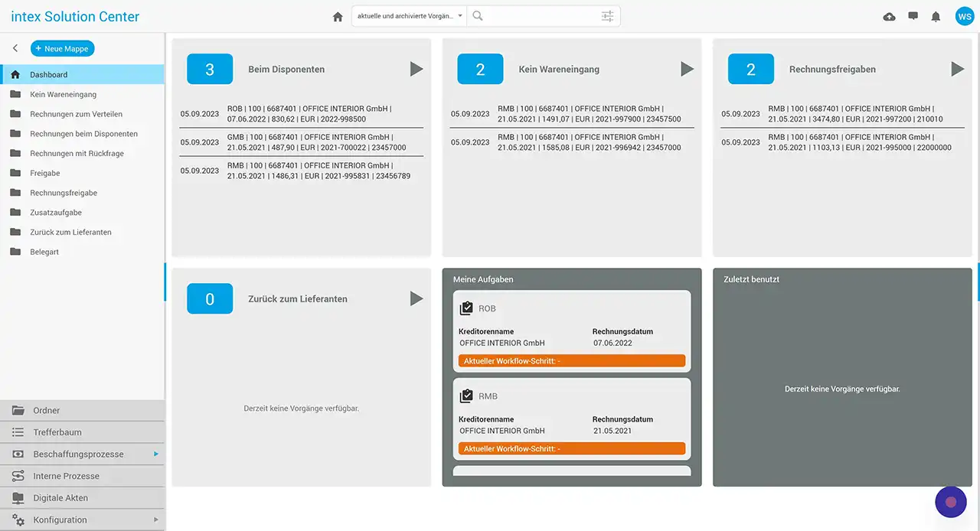
Task: Switch to the Digitale Akten panel
Action: tap(60, 498)
